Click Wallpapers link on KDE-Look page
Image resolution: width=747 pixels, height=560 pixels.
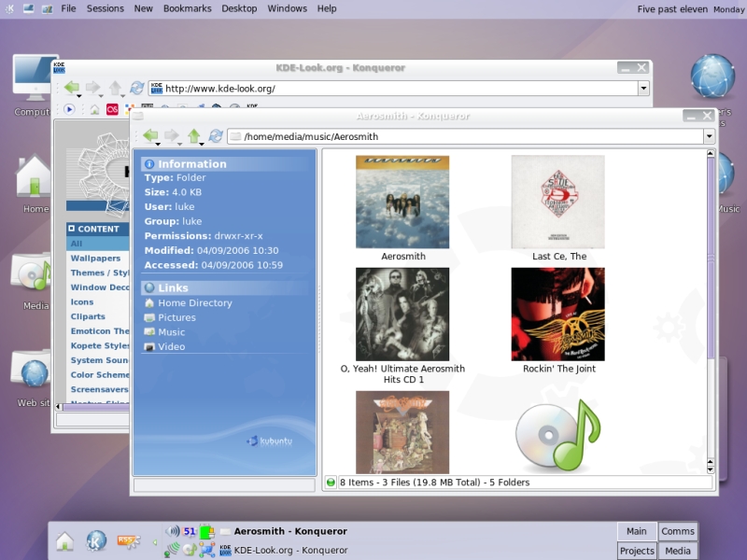pyautogui.click(x=95, y=259)
